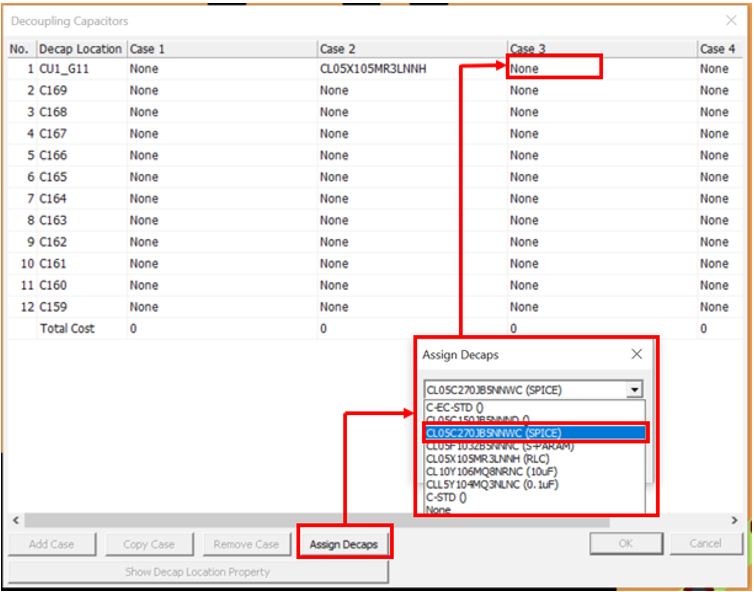Click Show Decap Location Property button
The width and height of the screenshot is (754, 592).
[x=198, y=572]
